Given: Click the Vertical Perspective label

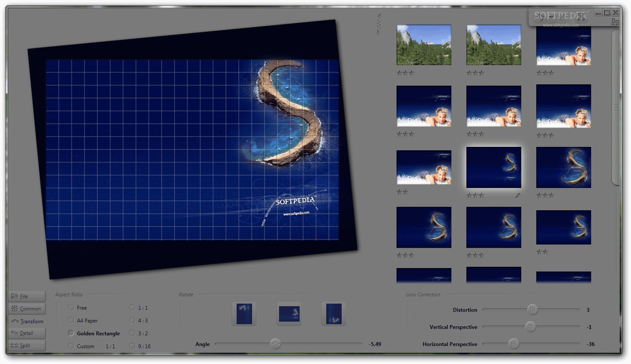Looking at the screenshot, I should pyautogui.click(x=454, y=327).
